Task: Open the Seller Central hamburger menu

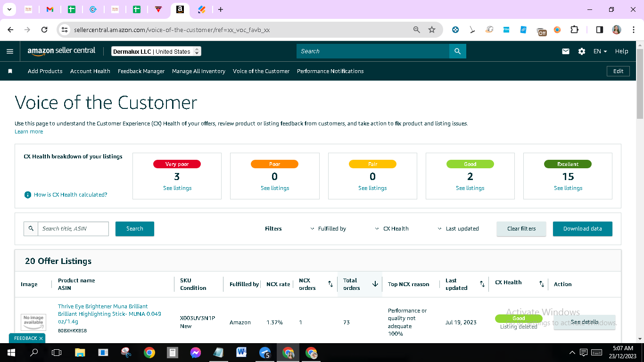Action: [x=10, y=51]
